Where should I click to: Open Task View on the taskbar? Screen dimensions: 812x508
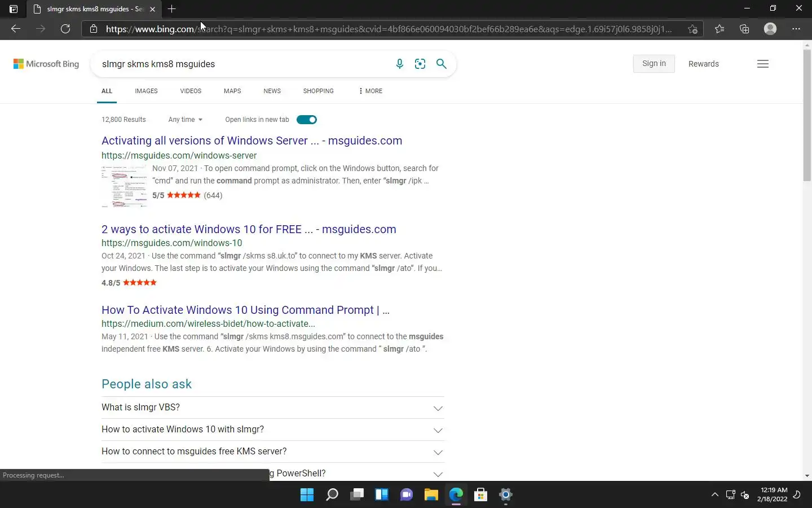click(x=357, y=495)
